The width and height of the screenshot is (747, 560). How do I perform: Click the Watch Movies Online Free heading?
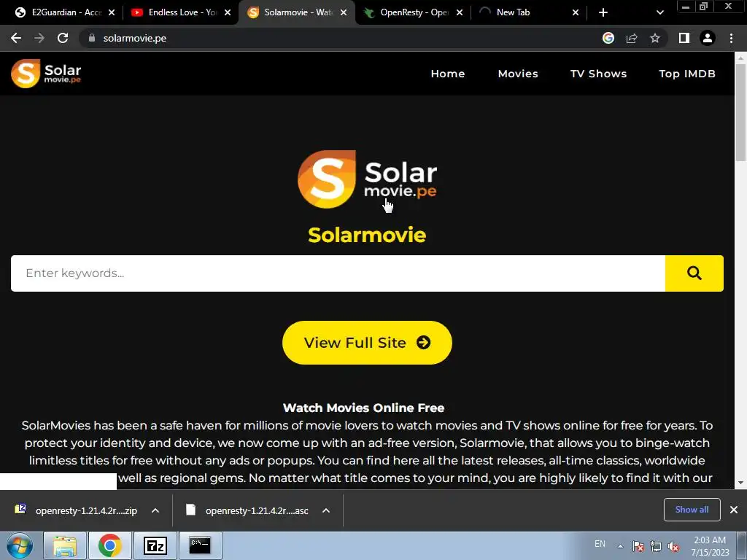pos(363,408)
